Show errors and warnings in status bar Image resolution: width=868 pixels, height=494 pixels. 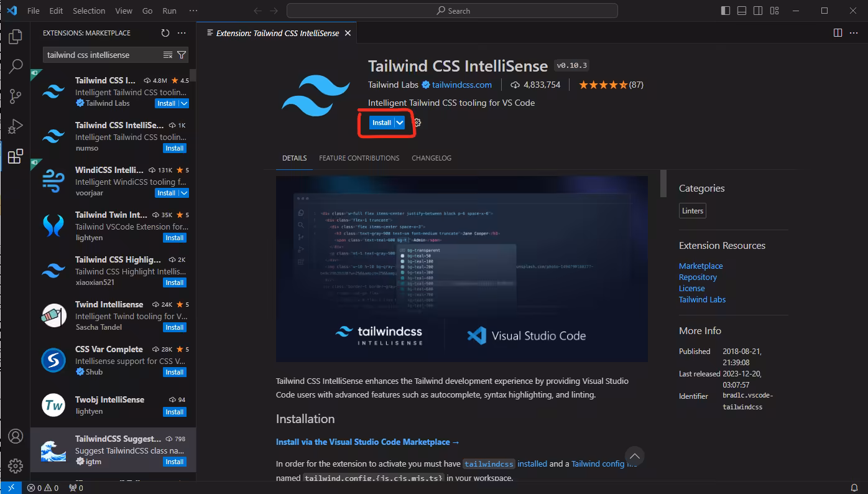click(43, 488)
